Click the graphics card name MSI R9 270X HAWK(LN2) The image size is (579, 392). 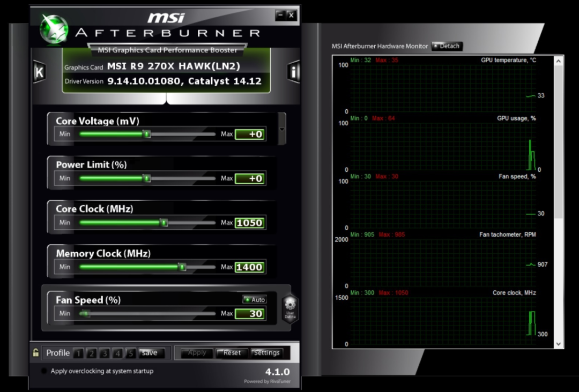174,66
